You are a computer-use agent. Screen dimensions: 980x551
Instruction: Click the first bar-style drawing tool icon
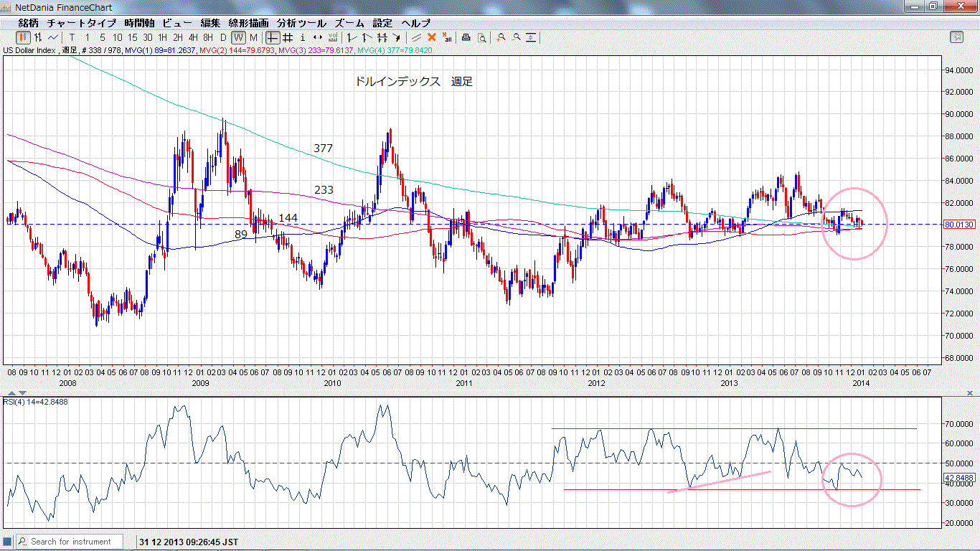[352, 37]
